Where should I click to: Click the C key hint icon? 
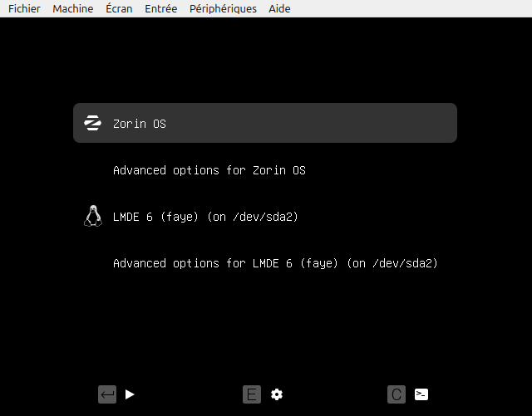397,394
